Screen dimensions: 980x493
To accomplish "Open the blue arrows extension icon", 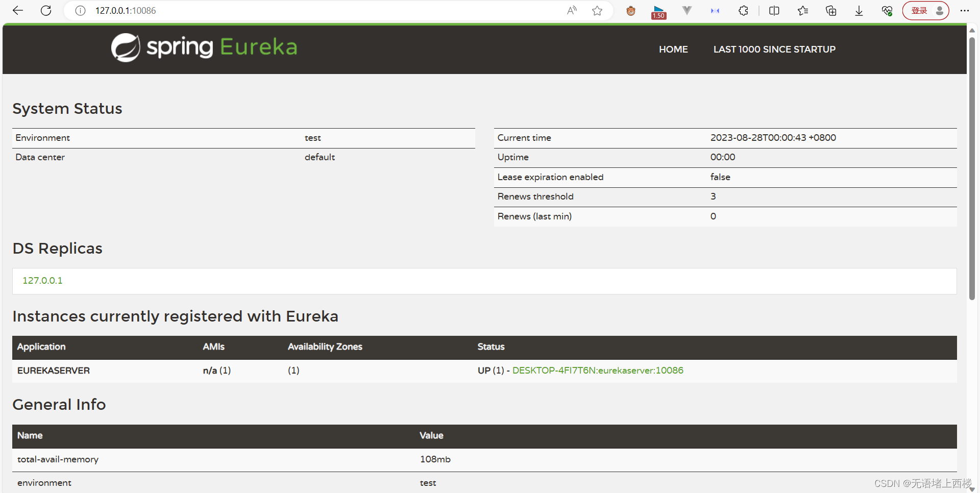I will 715,11.
